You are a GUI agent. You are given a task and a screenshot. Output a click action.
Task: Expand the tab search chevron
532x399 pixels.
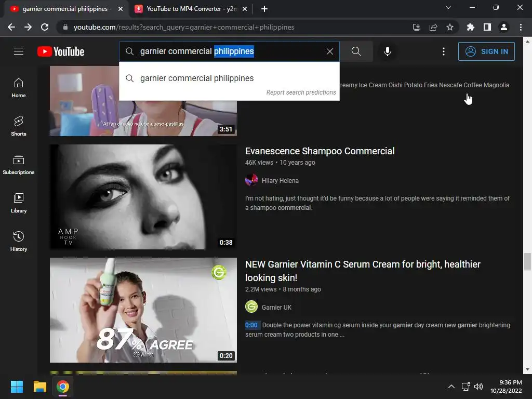(x=448, y=7)
